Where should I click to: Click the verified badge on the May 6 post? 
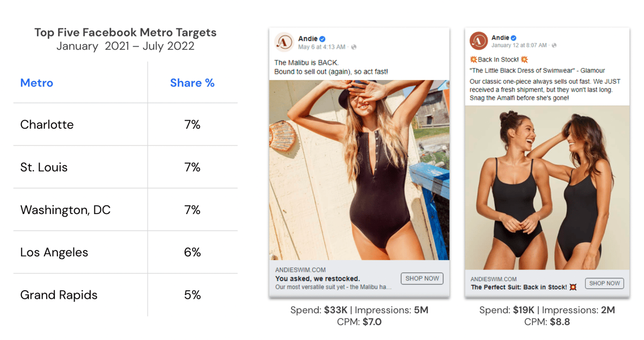[x=323, y=39]
